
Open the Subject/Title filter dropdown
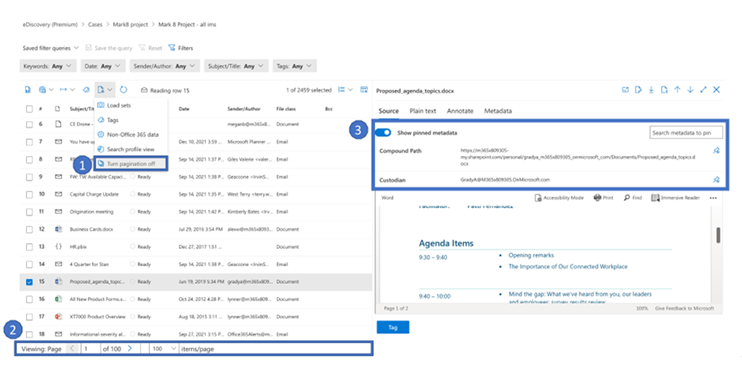coord(237,66)
